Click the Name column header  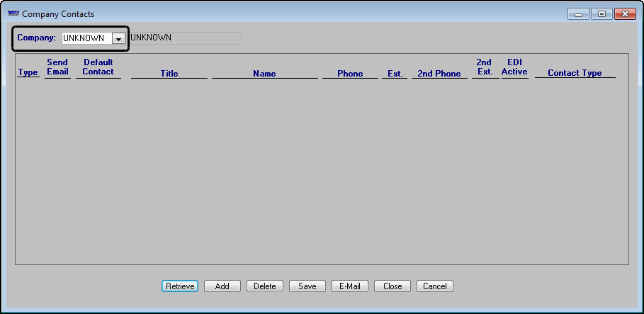click(x=264, y=74)
